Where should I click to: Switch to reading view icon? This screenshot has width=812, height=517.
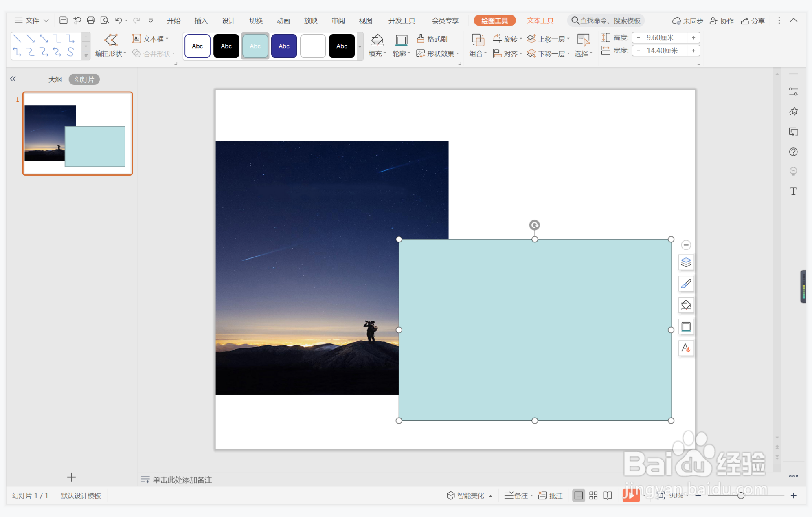(x=608, y=495)
